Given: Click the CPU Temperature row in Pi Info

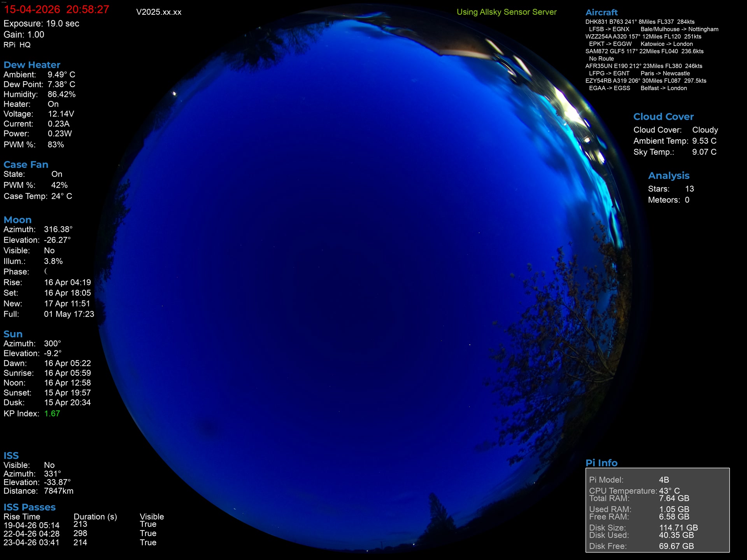Looking at the screenshot, I should [634, 491].
